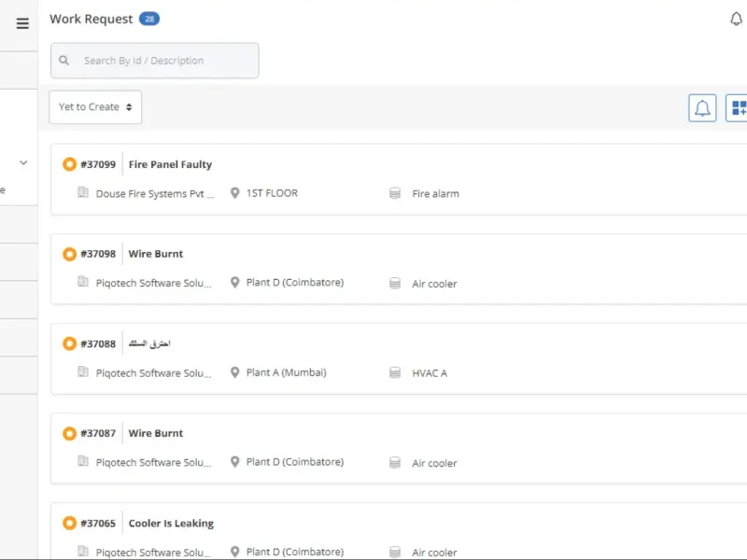Viewport: 747px width, 560px height.
Task: Click the 28 count badge
Action: click(x=149, y=19)
